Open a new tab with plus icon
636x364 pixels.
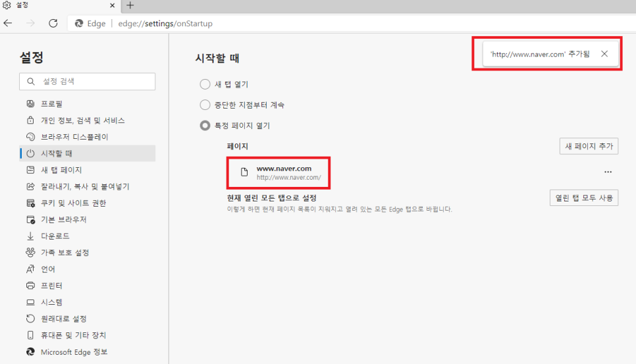pyautogui.click(x=130, y=5)
